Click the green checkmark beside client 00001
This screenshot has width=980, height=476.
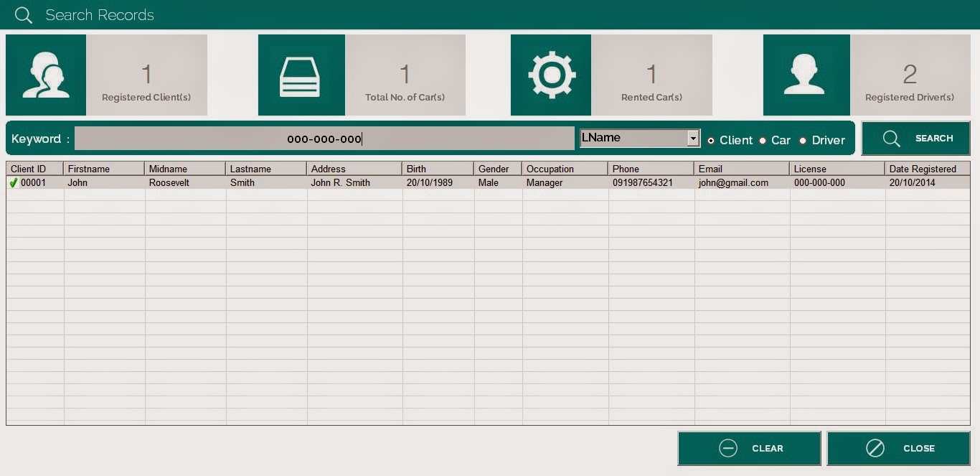coord(14,182)
